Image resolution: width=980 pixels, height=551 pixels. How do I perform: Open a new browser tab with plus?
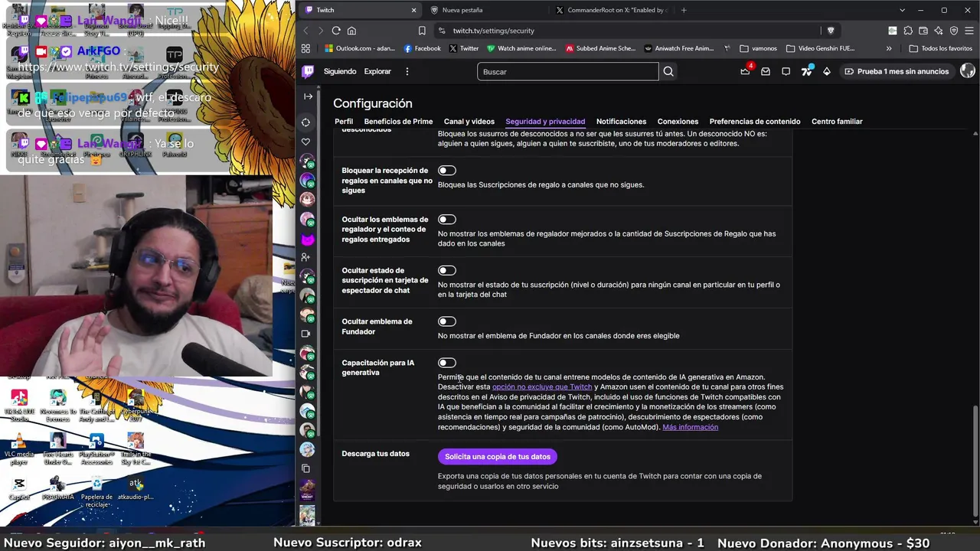coord(684,10)
